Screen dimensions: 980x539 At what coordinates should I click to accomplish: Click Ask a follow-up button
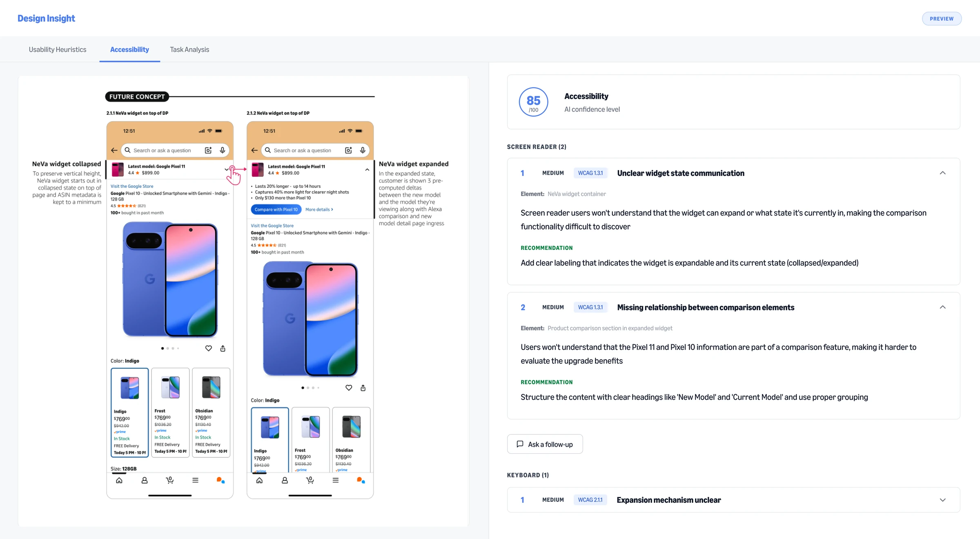545,444
